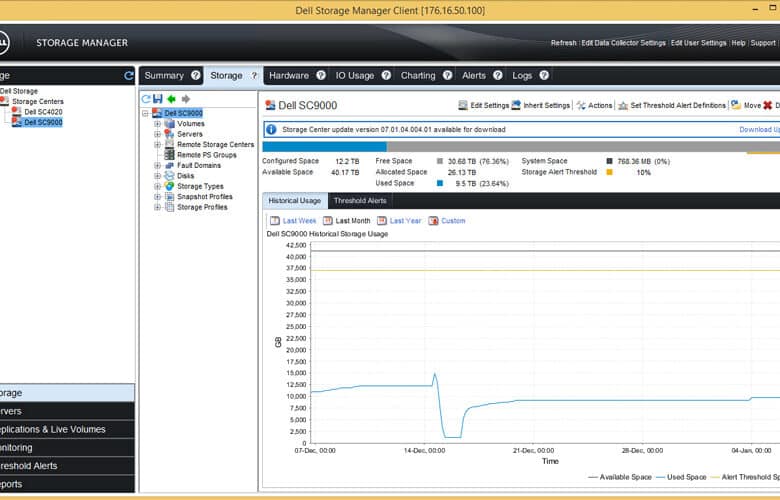Click the info icon in update banner
The image size is (780, 500).
(271, 129)
